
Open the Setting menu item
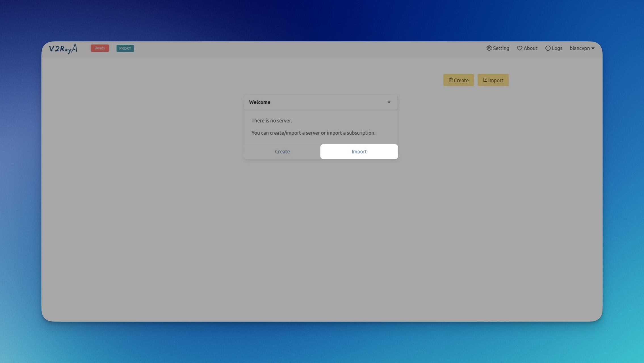[x=501, y=48]
